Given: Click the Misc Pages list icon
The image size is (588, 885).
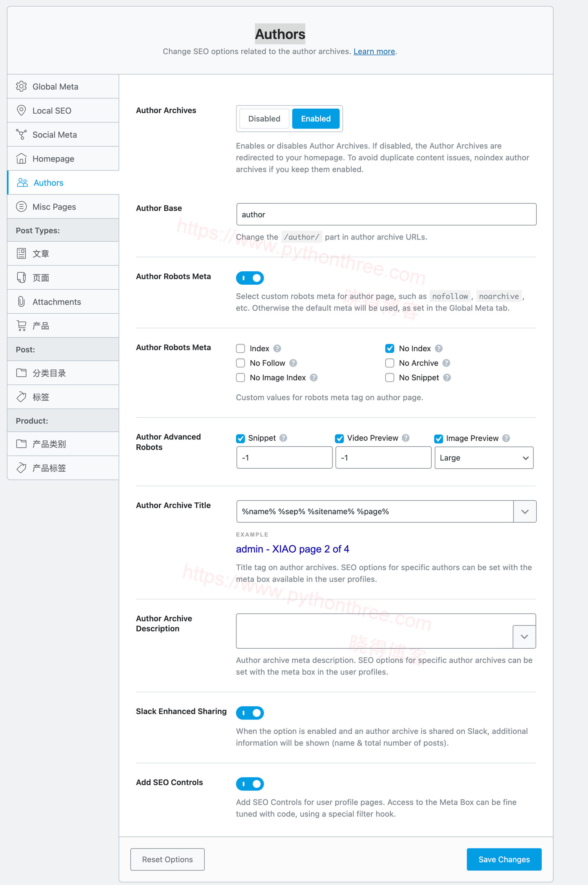Looking at the screenshot, I should (22, 207).
